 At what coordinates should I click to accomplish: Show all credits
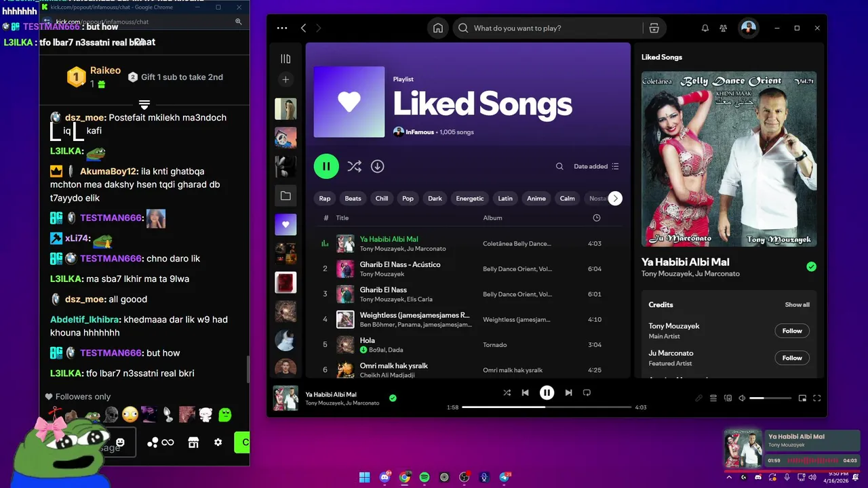[x=797, y=305]
